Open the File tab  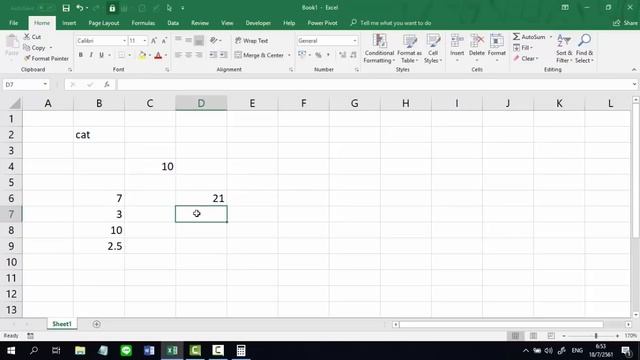13,23
